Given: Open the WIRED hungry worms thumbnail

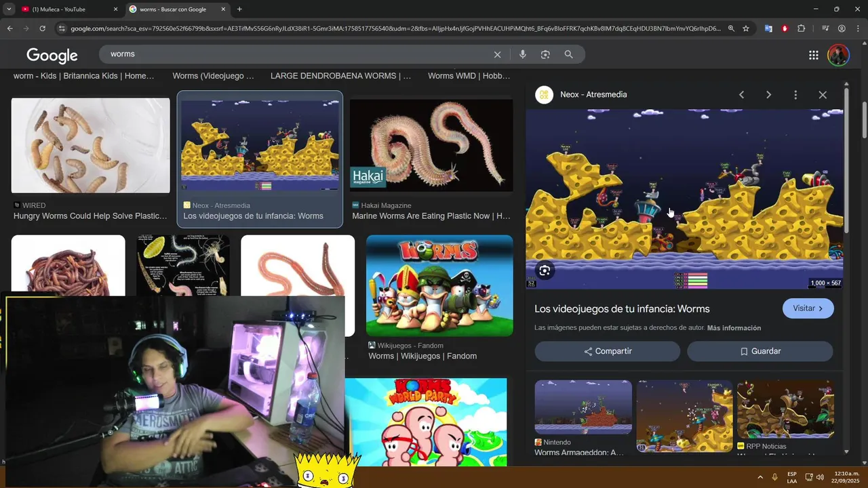Looking at the screenshot, I should pyautogui.click(x=90, y=146).
